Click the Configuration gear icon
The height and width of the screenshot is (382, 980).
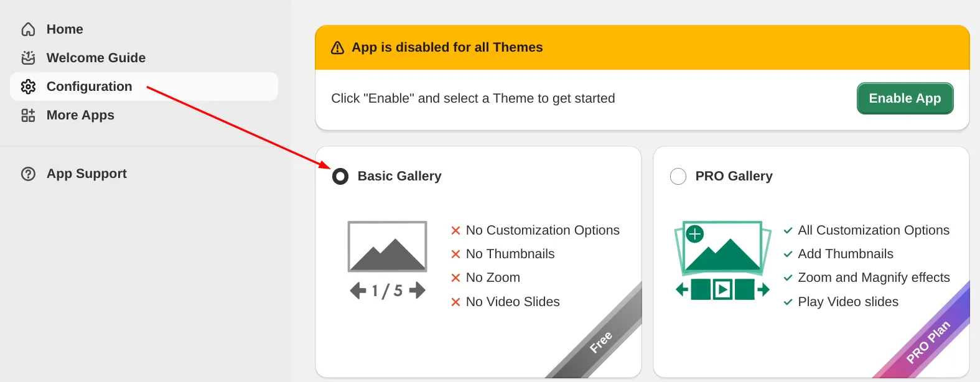pyautogui.click(x=28, y=86)
